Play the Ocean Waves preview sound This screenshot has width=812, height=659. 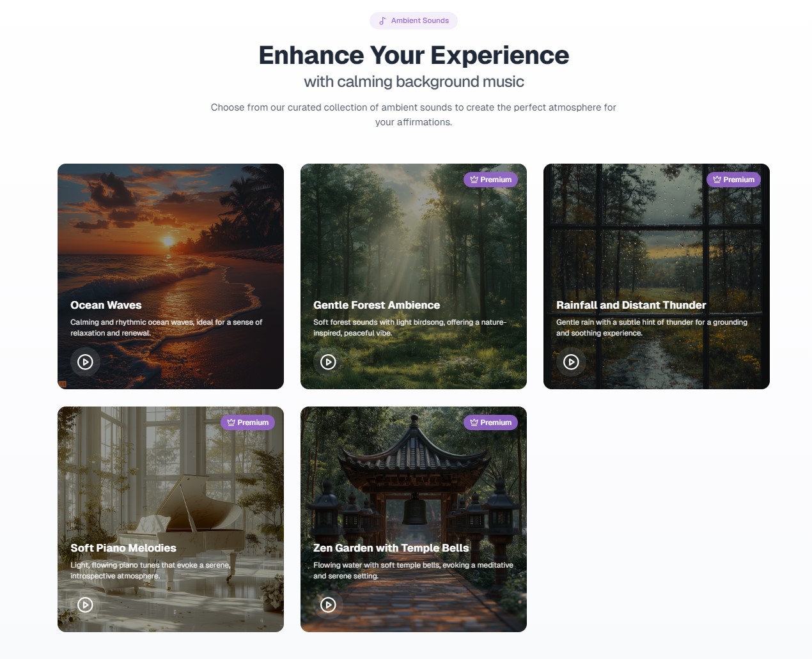(x=85, y=362)
